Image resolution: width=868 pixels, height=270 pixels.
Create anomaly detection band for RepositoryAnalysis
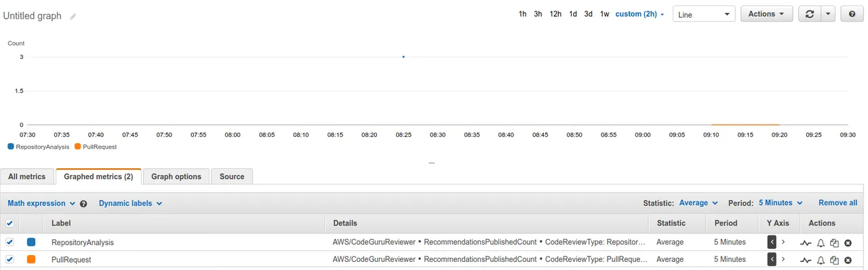pyautogui.click(x=806, y=242)
